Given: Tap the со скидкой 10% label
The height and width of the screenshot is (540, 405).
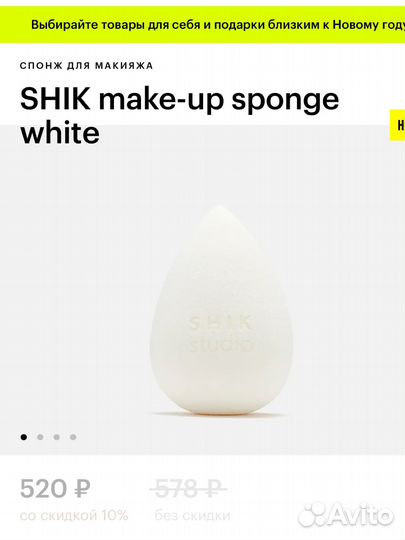Looking at the screenshot, I should 74,516.
